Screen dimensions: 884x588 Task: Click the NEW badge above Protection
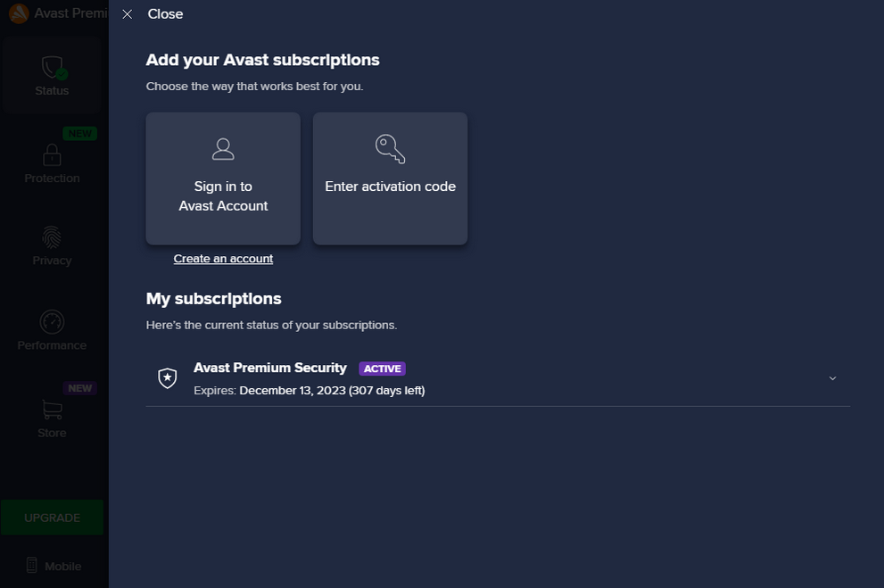click(x=80, y=134)
